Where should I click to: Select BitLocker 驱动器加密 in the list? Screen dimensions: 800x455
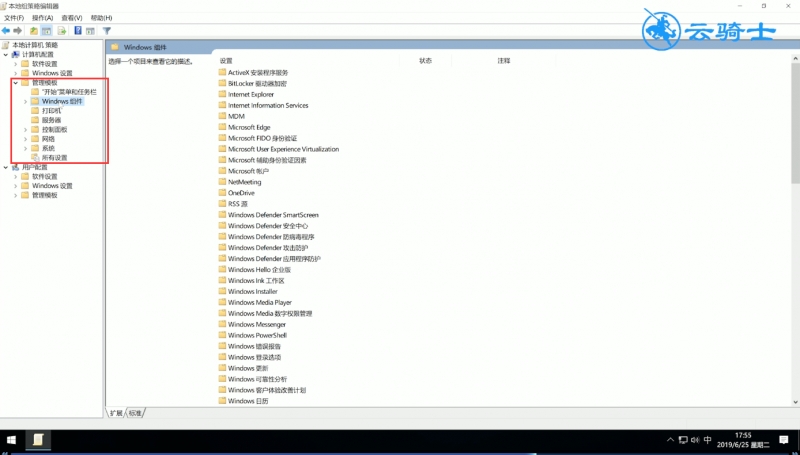click(257, 83)
